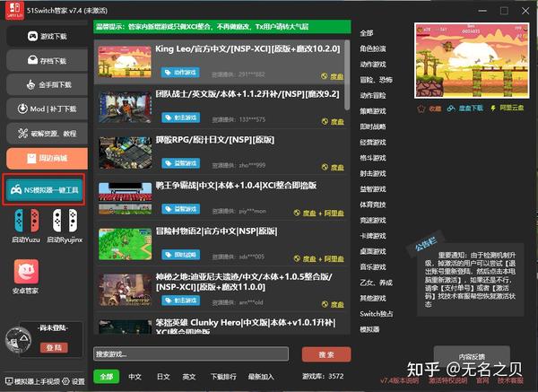The height and width of the screenshot is (392, 538).
Task: Click the 51Switch管家 app logo
Action: click(x=14, y=10)
